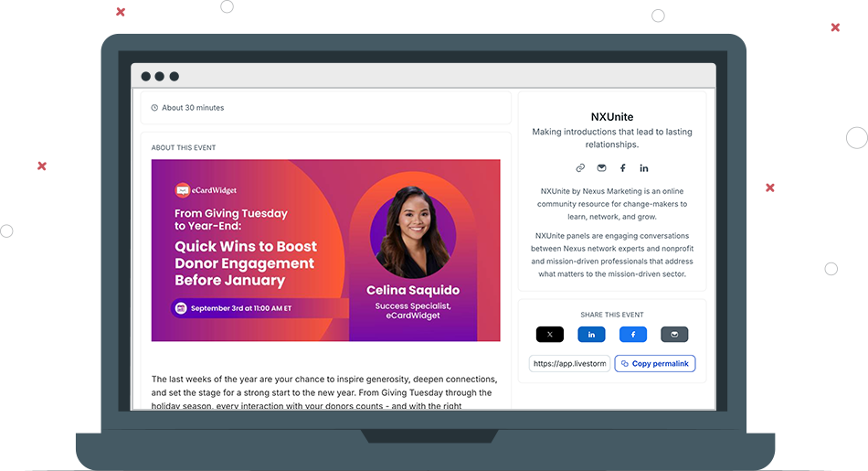Open NXUnite's LinkedIn profile icon
Viewport: 868px width, 471px height.
tap(644, 168)
